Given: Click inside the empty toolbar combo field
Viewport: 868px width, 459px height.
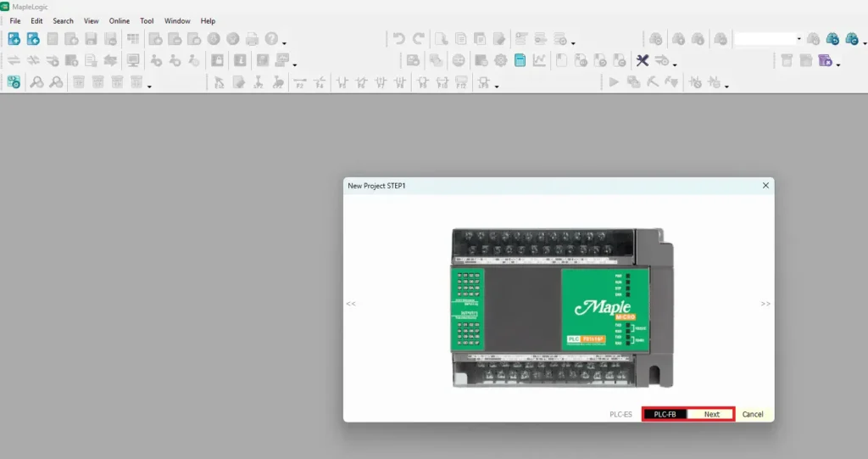Looking at the screenshot, I should pos(765,39).
